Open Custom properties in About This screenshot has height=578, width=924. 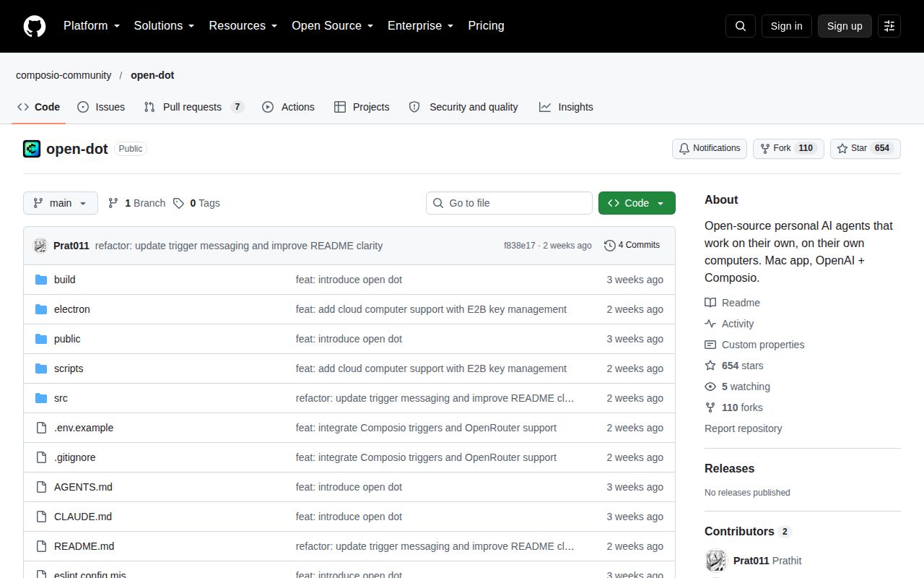pos(754,345)
